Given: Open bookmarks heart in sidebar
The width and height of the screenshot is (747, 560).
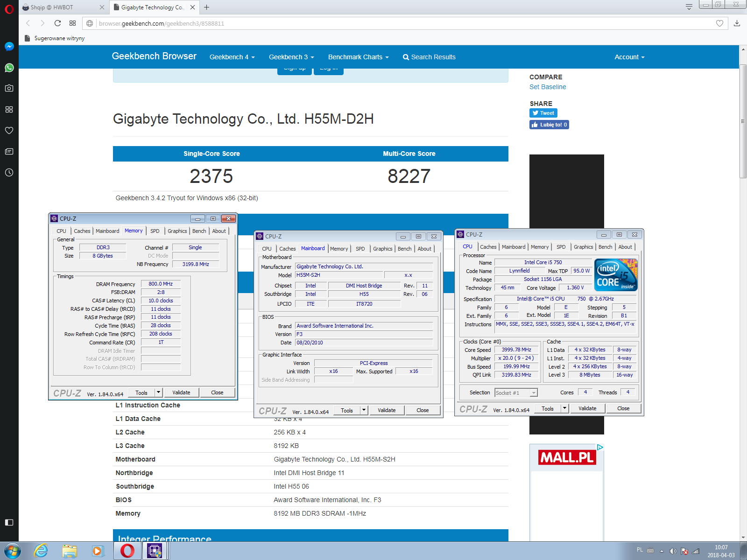Looking at the screenshot, I should click(x=9, y=130).
